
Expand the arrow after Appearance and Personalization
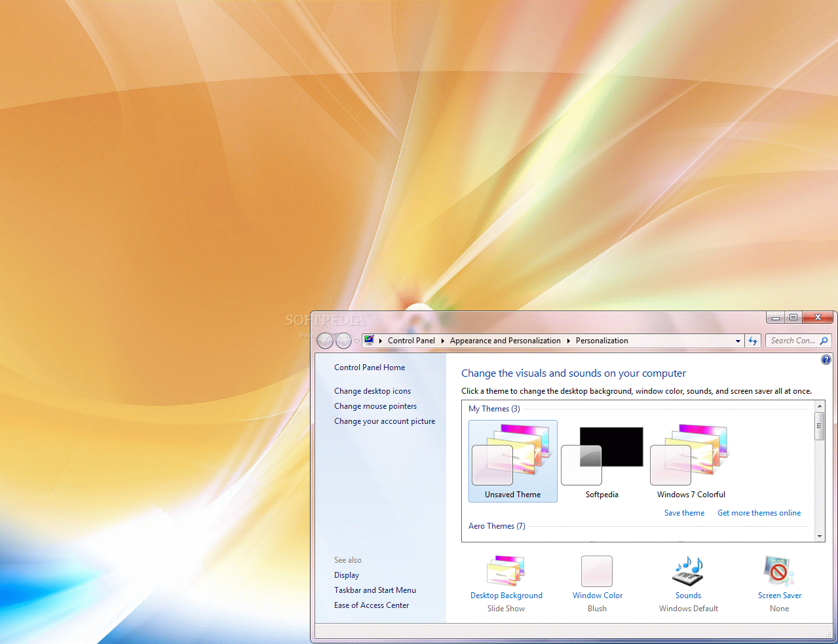(568, 341)
